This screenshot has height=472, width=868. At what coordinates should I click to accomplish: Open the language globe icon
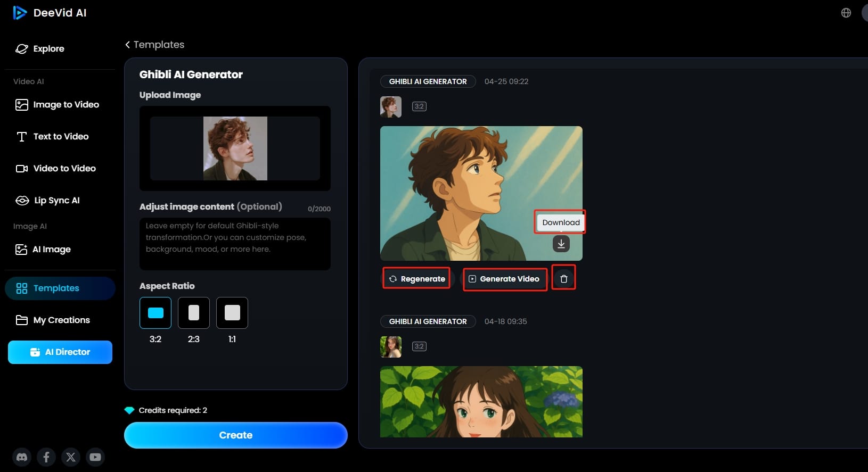(846, 13)
